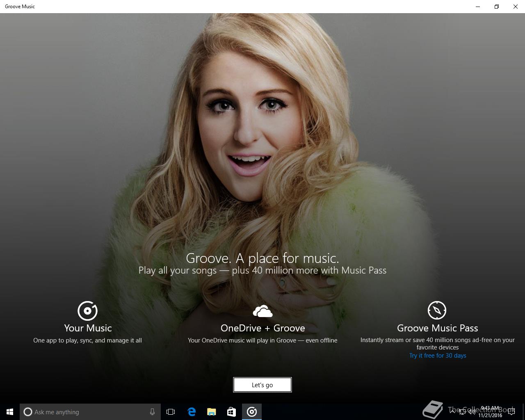Minimize the Groove Music window
The width and height of the screenshot is (525, 420).
[478, 7]
